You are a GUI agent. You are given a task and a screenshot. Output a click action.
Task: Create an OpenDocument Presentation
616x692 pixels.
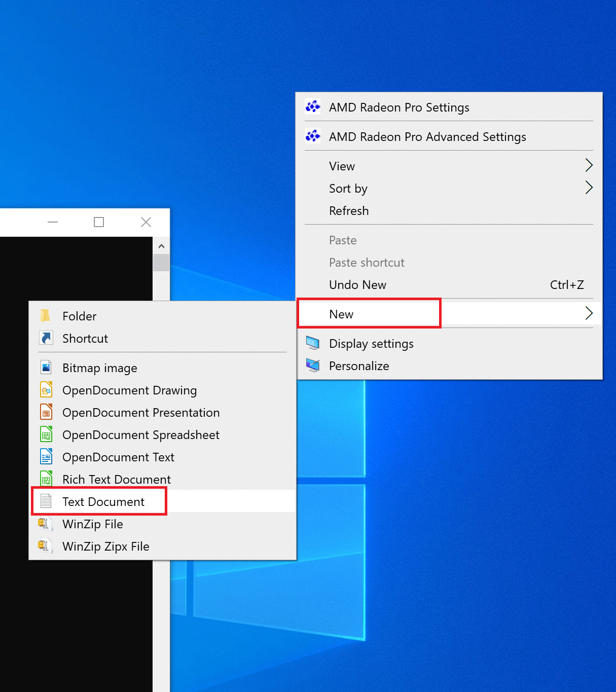point(141,412)
